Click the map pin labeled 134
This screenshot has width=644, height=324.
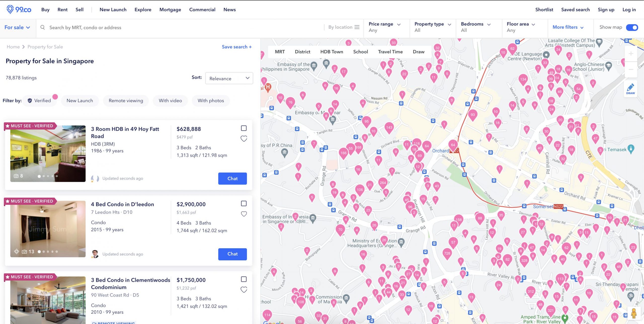[523, 79]
